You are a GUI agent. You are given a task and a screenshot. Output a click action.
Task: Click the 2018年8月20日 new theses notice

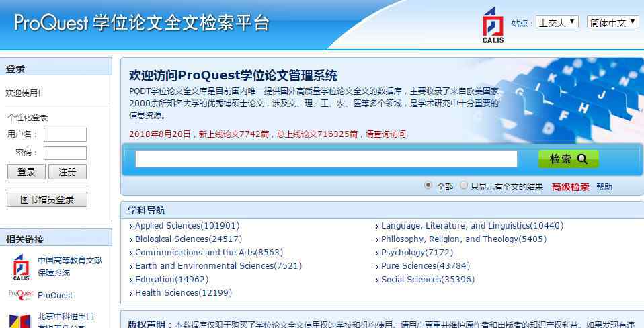click(x=268, y=134)
